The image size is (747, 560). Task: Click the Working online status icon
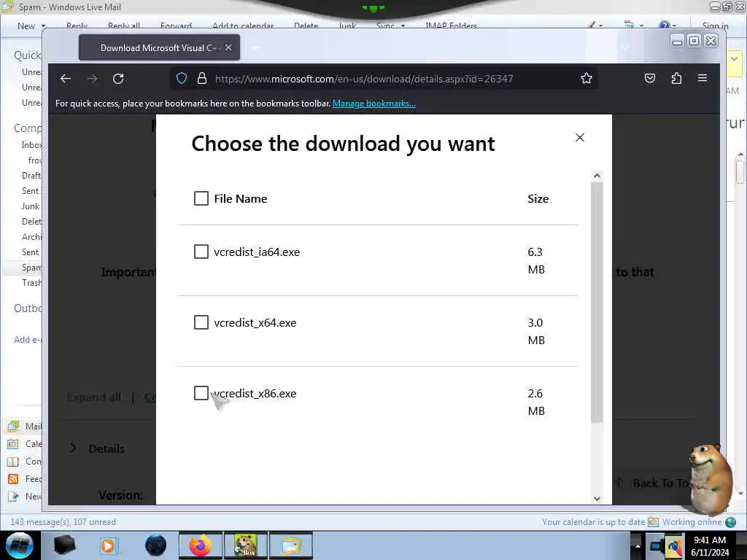[730, 522]
